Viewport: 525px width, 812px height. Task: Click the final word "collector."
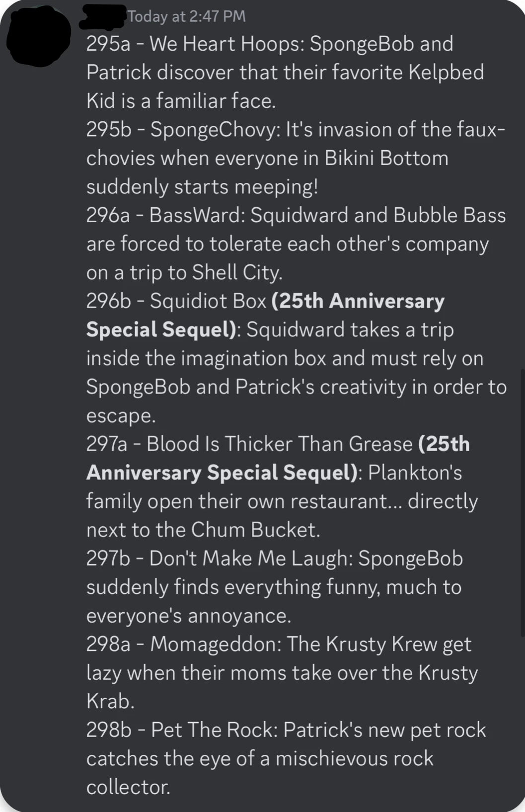(x=128, y=787)
